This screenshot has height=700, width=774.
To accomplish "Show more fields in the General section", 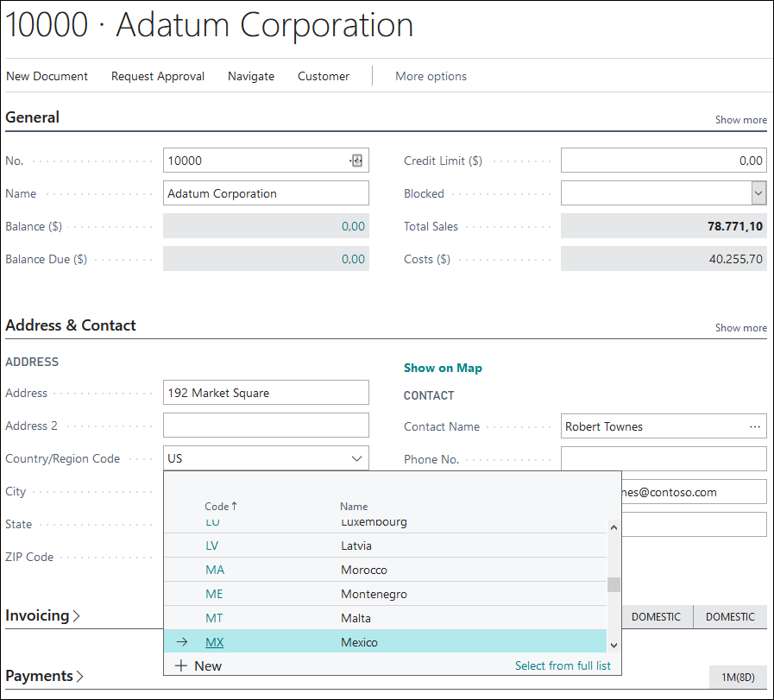I will (740, 120).
